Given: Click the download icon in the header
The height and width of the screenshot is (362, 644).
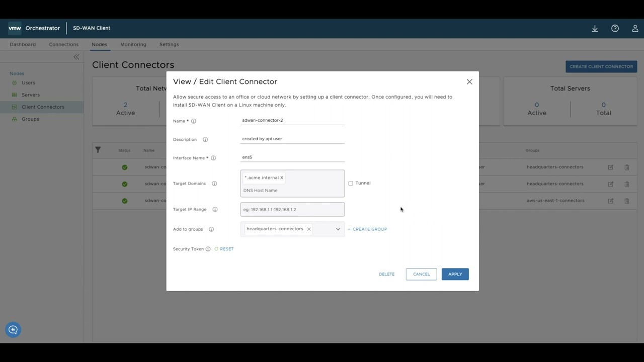Looking at the screenshot, I should click(595, 29).
